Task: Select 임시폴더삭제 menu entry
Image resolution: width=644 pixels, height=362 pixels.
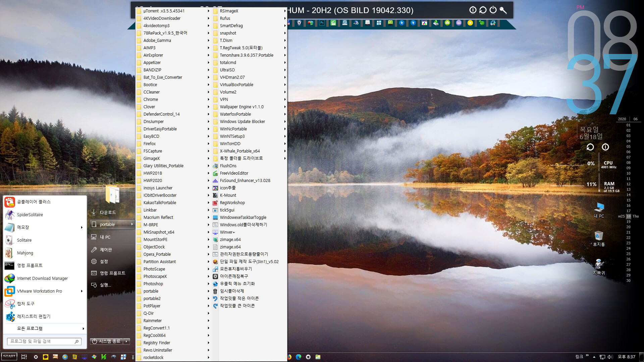Action: click(x=250, y=291)
